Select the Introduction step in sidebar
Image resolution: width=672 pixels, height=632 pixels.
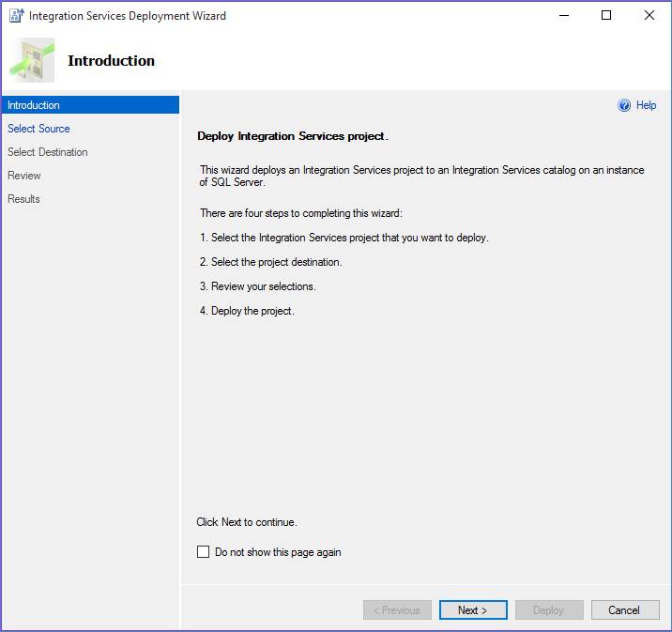pyautogui.click(x=90, y=105)
